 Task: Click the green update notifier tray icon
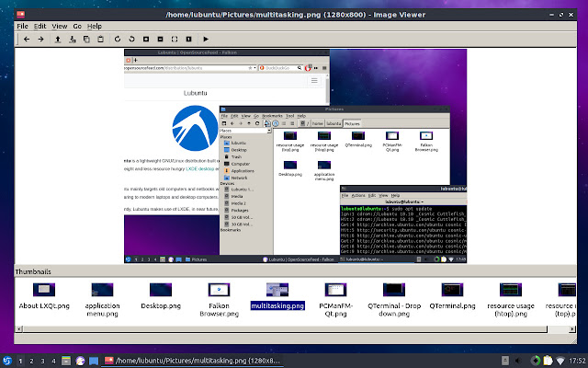(535, 361)
